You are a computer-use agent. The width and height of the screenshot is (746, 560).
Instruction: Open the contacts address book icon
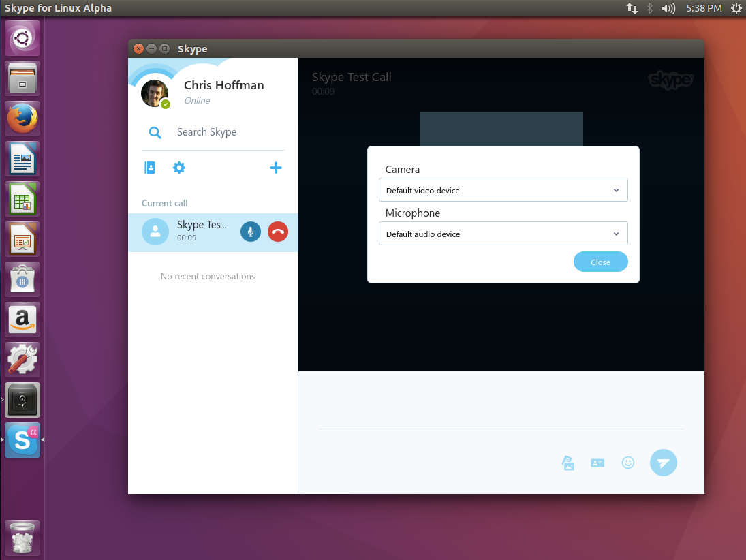point(149,167)
